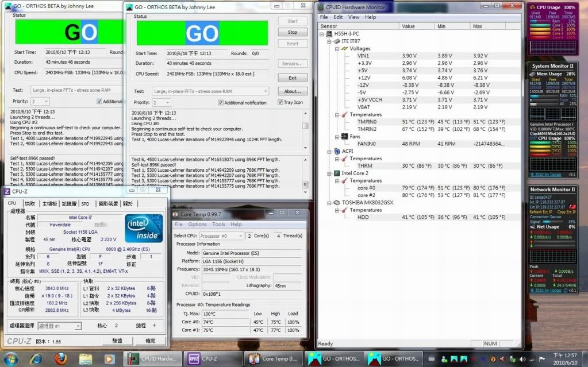Click the About... button in ORTHOS
Image resolution: width=588 pixels, height=367 pixels.
293,91
